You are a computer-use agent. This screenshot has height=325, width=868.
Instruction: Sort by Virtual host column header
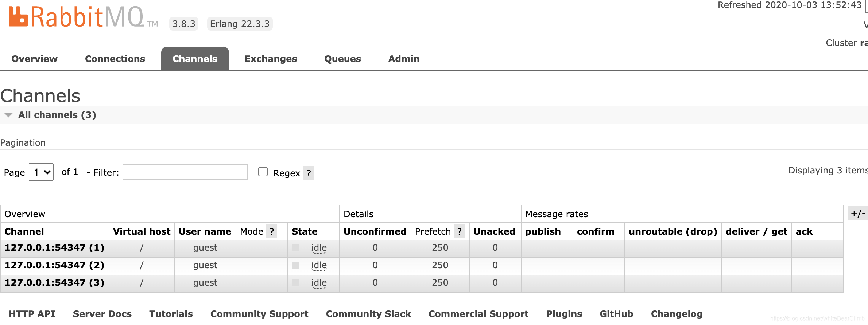pyautogui.click(x=142, y=231)
